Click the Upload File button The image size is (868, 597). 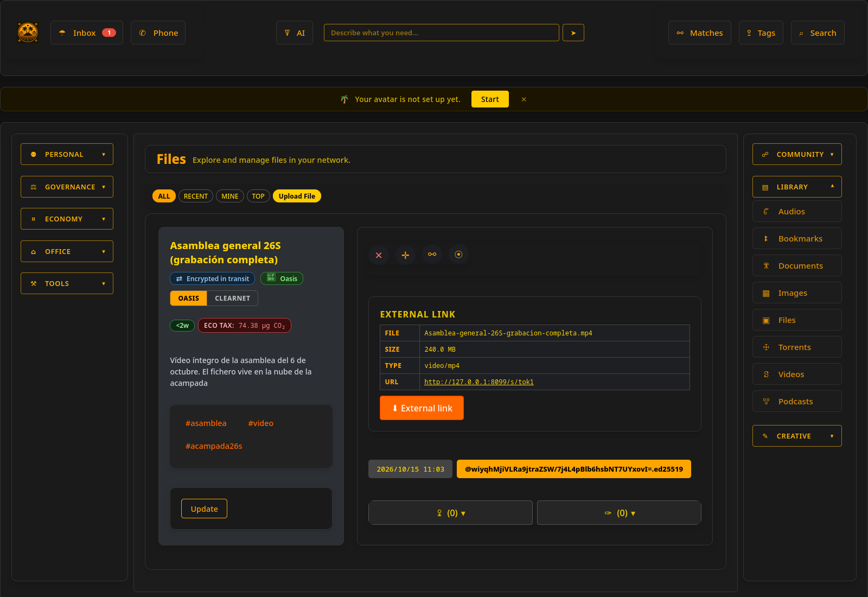(x=297, y=196)
